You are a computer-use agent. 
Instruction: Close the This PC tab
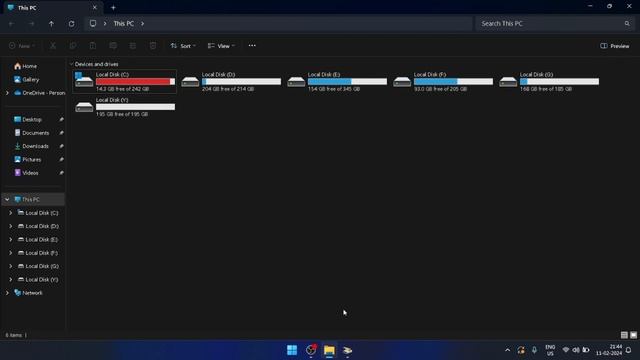pyautogui.click(x=95, y=8)
